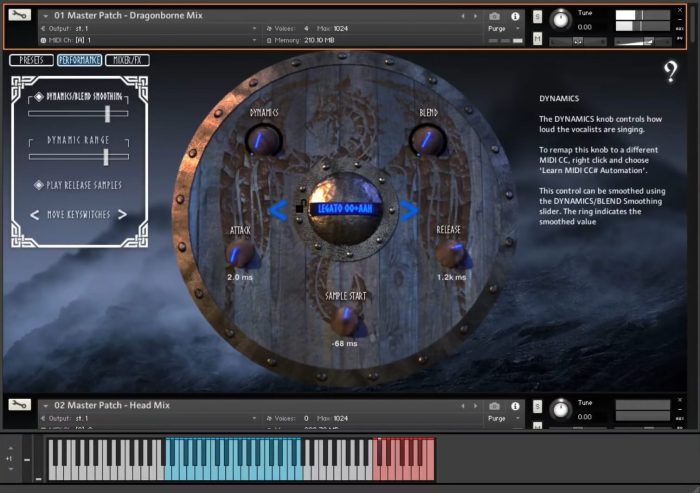Image resolution: width=700 pixels, height=493 pixels.
Task: Select the next articulation with blue right arrow
Action: coord(409,211)
